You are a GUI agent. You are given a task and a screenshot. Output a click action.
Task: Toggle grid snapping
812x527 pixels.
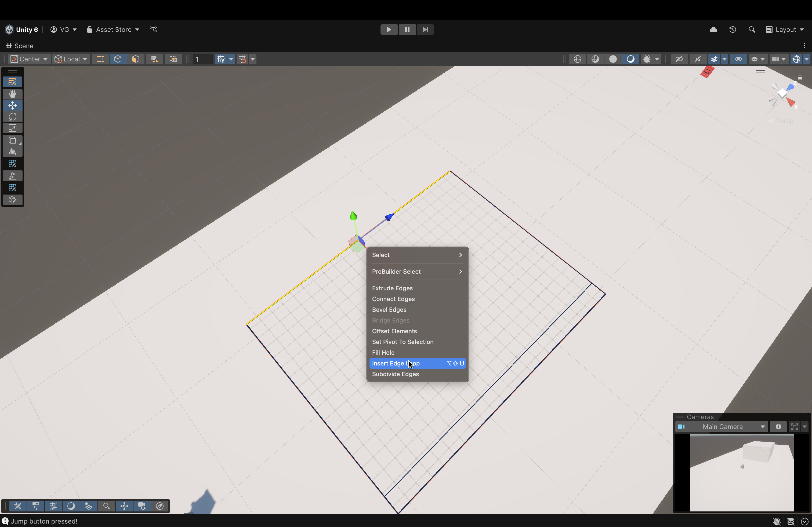point(221,59)
